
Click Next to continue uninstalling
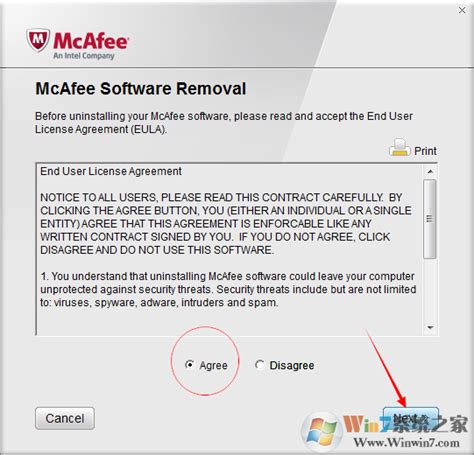(x=411, y=418)
